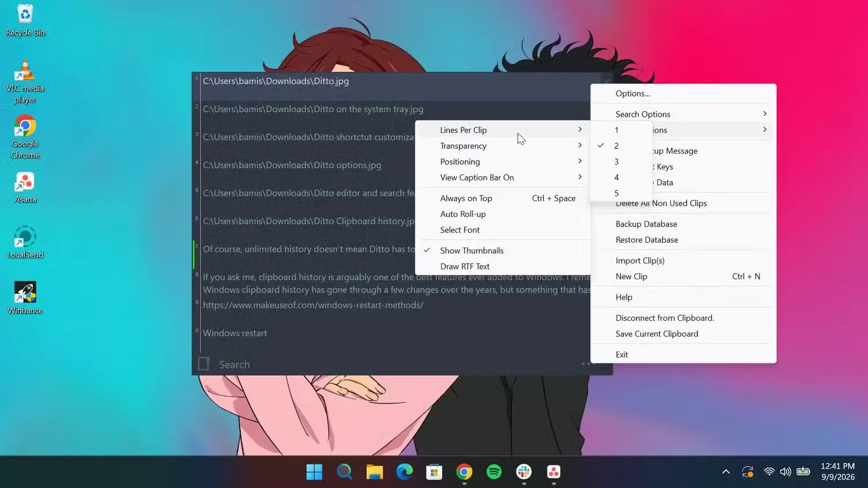This screenshot has width=868, height=488.
Task: Expand the View Caption Bar On submenu
Action: coord(503,178)
